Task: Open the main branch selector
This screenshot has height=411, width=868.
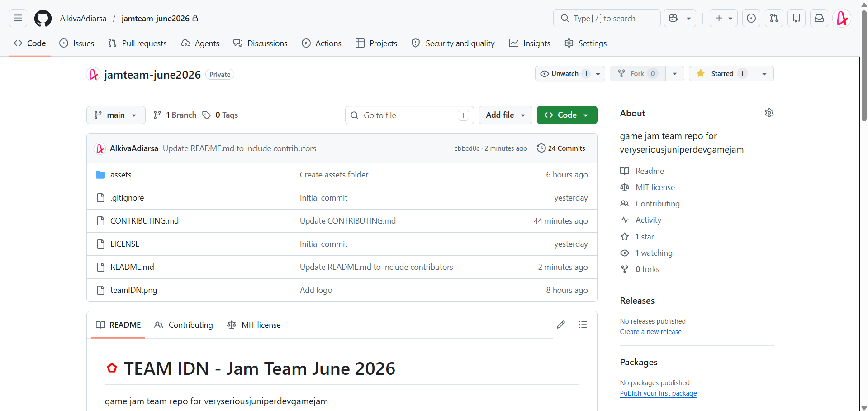Action: click(116, 115)
